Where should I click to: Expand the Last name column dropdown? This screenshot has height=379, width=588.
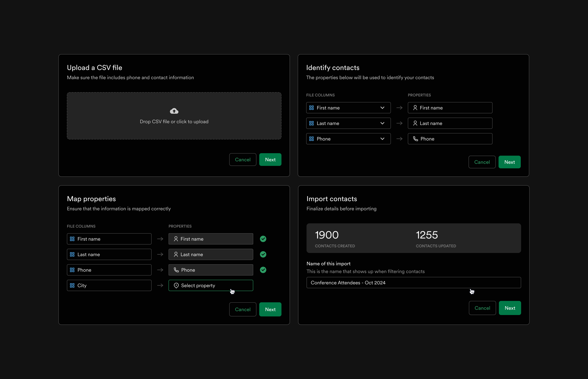(x=382, y=123)
